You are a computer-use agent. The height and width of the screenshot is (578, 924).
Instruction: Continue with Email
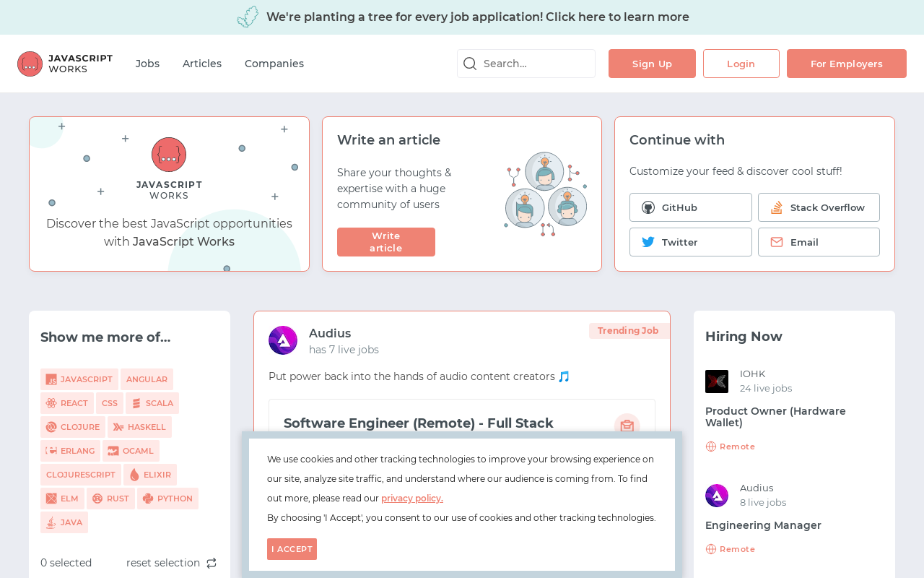point(819,242)
